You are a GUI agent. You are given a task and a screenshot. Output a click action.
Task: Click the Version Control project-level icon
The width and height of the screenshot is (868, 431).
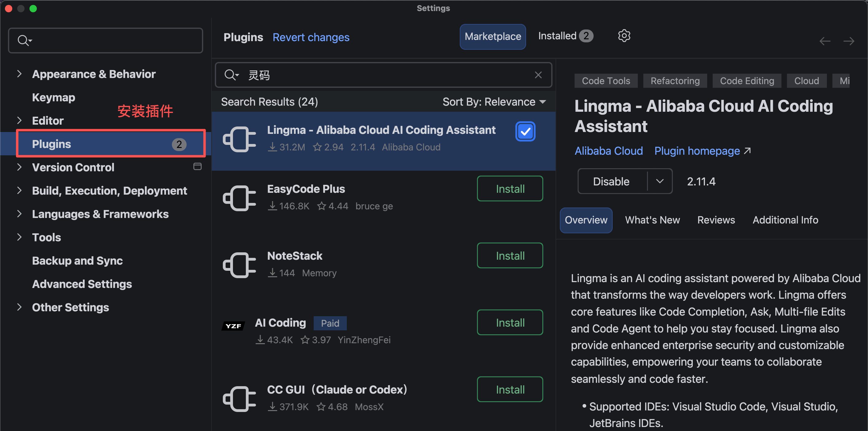(x=197, y=166)
